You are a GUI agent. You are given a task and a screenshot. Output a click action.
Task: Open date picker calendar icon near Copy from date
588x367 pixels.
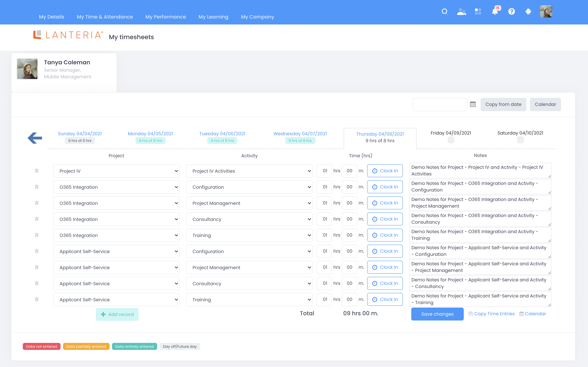pyautogui.click(x=473, y=104)
